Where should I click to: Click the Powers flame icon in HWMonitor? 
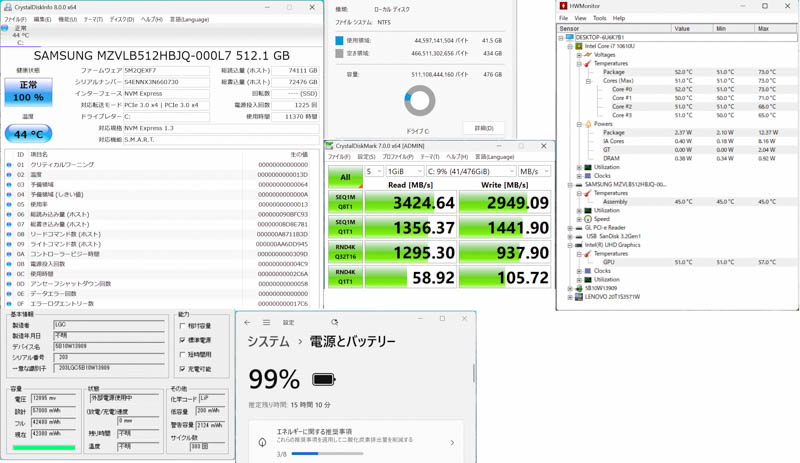588,124
